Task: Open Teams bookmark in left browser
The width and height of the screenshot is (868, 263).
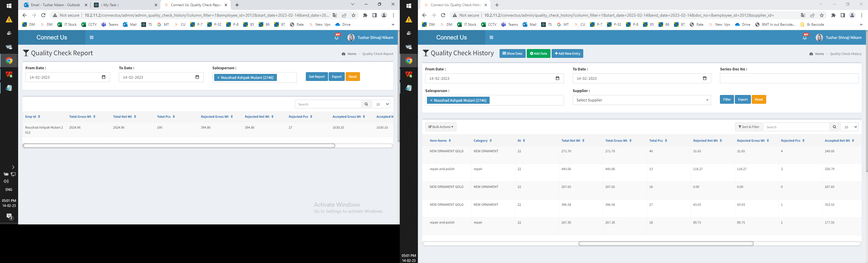Action: [x=110, y=25]
